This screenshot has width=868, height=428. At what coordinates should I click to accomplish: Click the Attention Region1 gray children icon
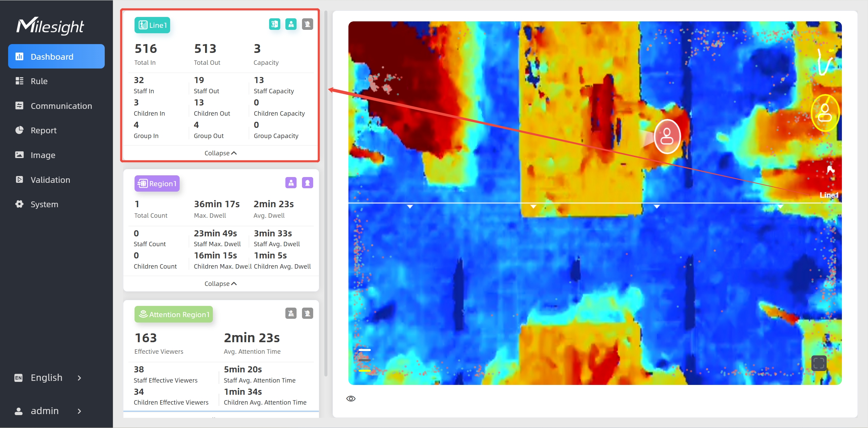click(x=307, y=313)
